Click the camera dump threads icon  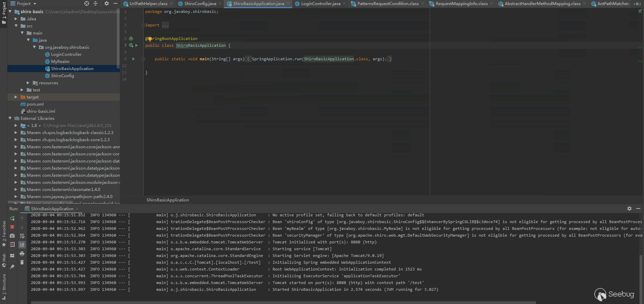(x=12, y=236)
